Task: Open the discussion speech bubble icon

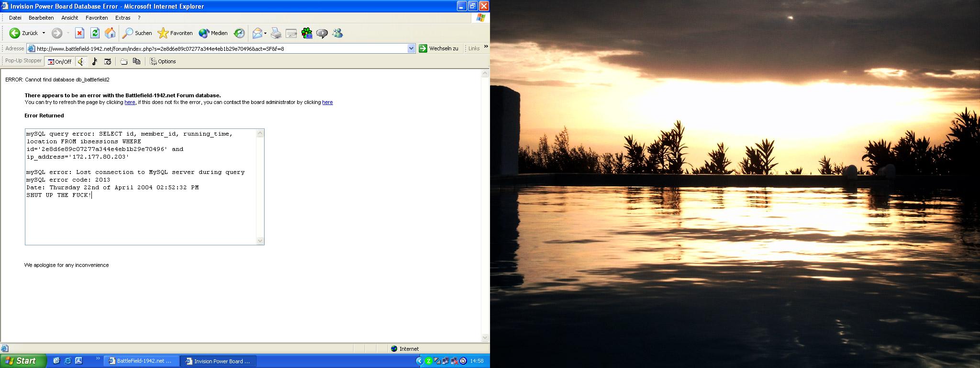Action: 322,33
